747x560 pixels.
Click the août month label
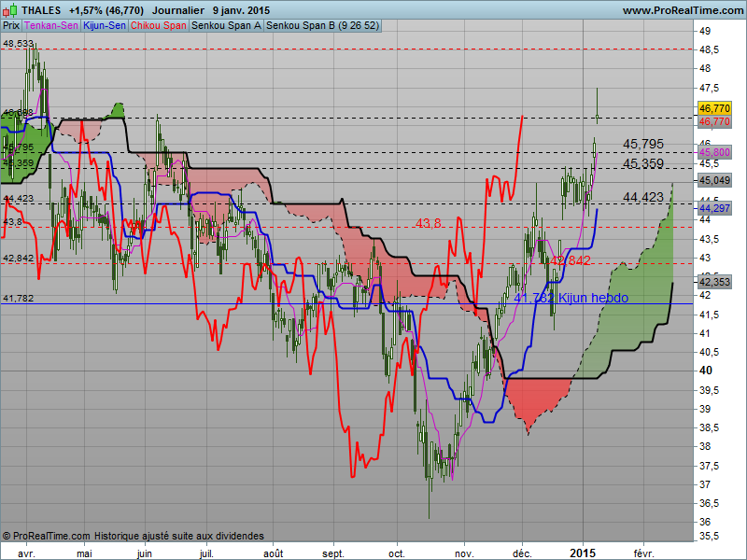(x=274, y=553)
